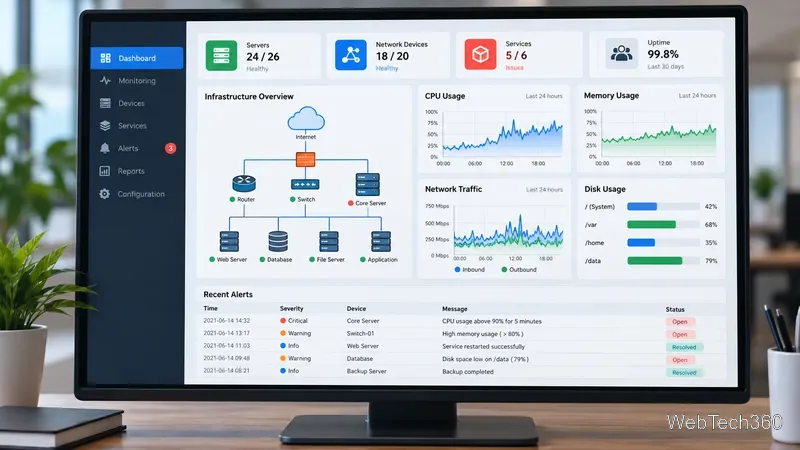Click 'CPU usage above 90% for 5 minutes'
The width and height of the screenshot is (800, 450).
(492, 321)
